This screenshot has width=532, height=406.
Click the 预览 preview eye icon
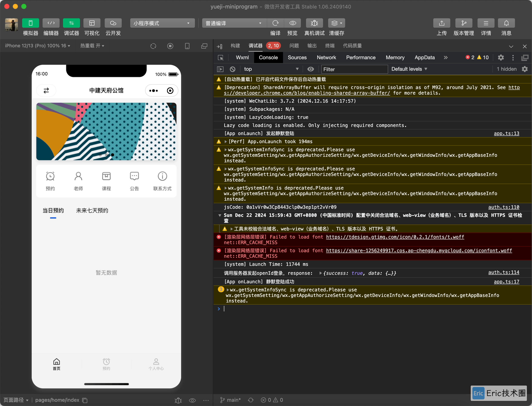pyautogui.click(x=293, y=23)
